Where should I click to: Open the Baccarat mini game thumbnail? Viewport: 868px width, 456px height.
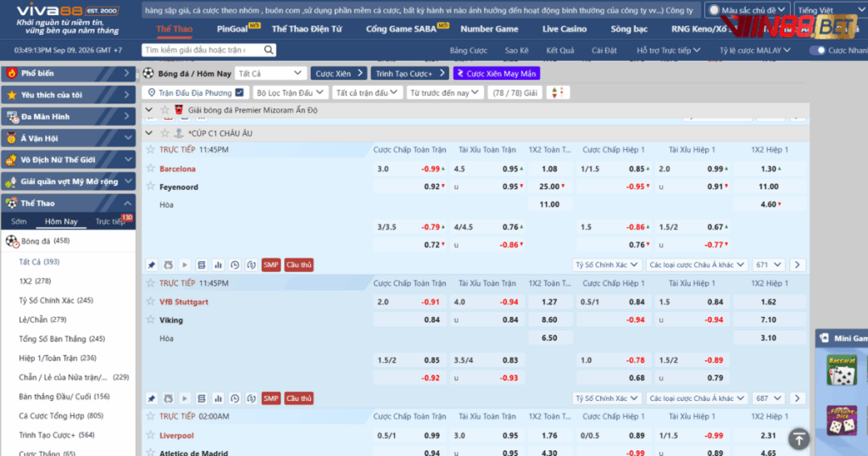coord(842,370)
